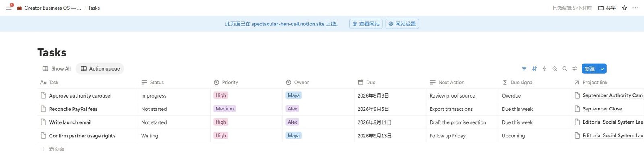
Task: Click Alex owner tag in Reconcile PayPal row
Action: point(292,109)
